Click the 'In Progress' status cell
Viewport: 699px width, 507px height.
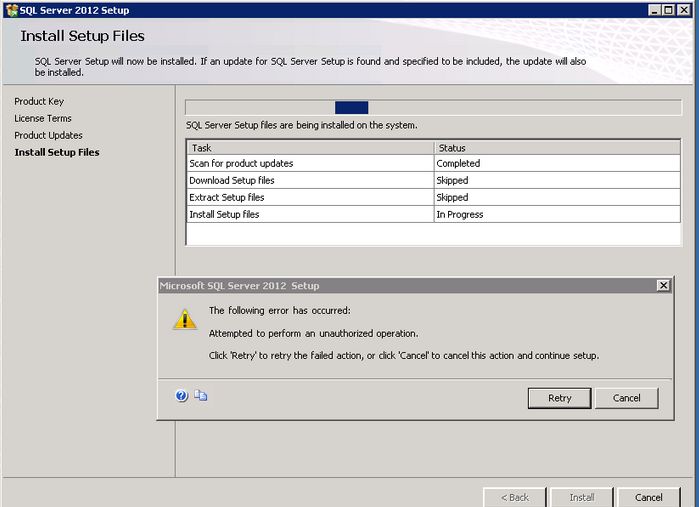tap(557, 214)
